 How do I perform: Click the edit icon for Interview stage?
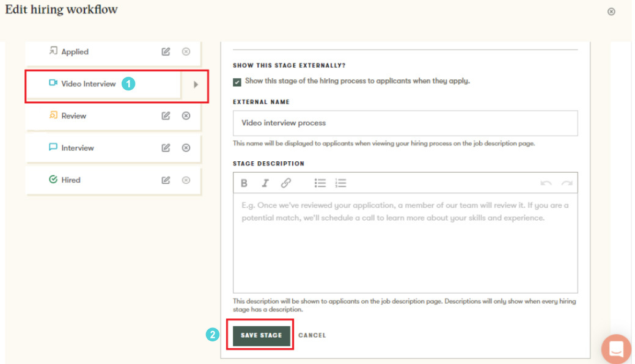166,148
